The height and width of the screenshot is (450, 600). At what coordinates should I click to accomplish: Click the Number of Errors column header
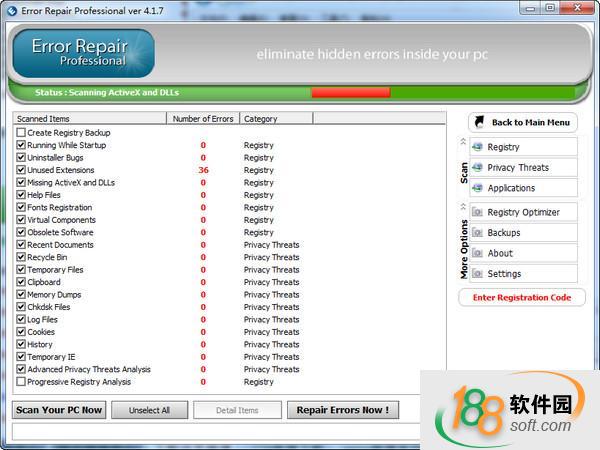203,119
